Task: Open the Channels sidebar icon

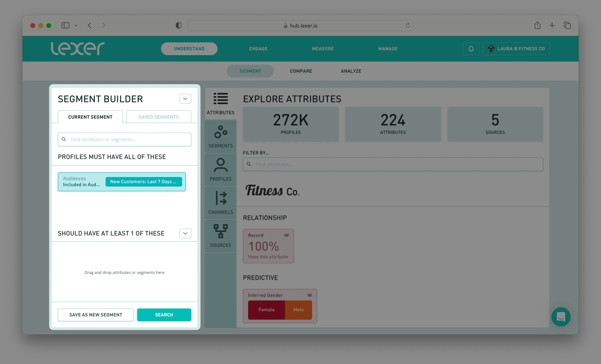Action: pos(221,198)
